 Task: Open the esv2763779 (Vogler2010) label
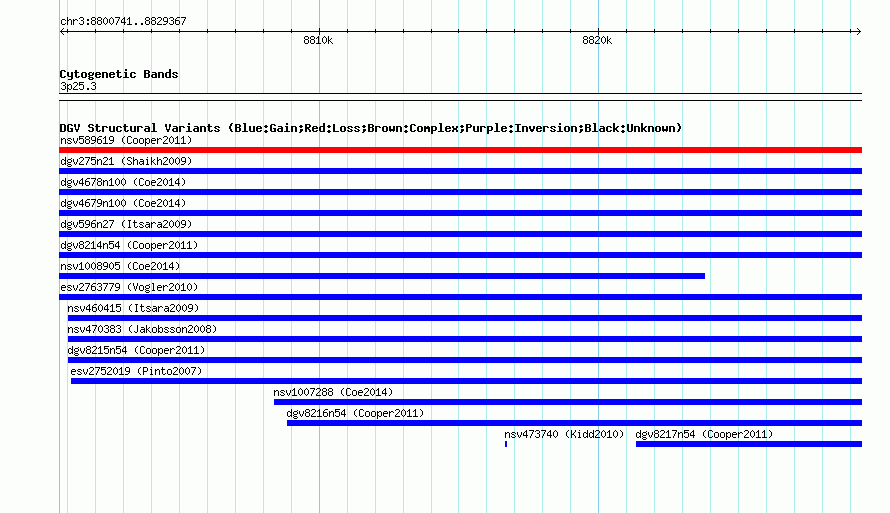pyautogui.click(x=129, y=287)
